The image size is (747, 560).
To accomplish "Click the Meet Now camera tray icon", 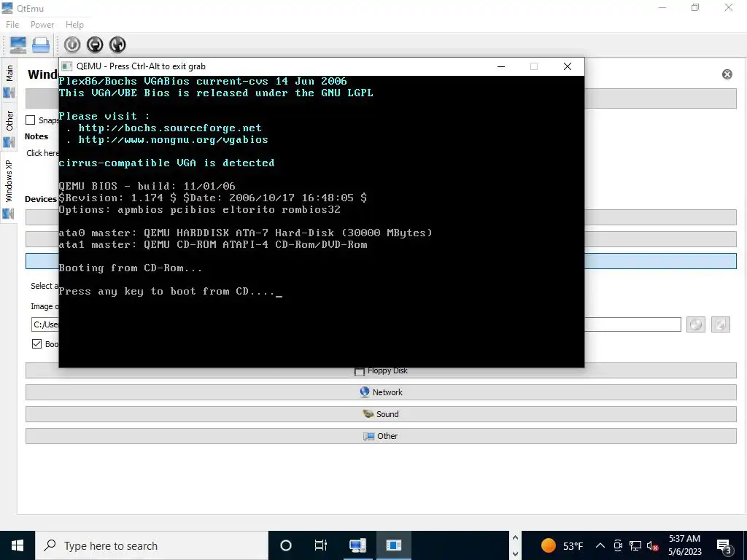I will [x=618, y=545].
